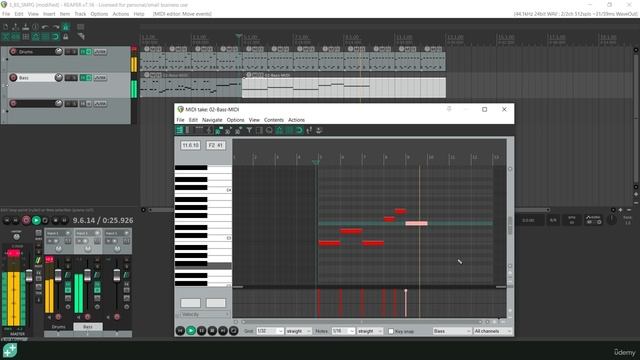
Task: Open grid type 'straight' dropdown next to Grid
Action: tap(298, 331)
